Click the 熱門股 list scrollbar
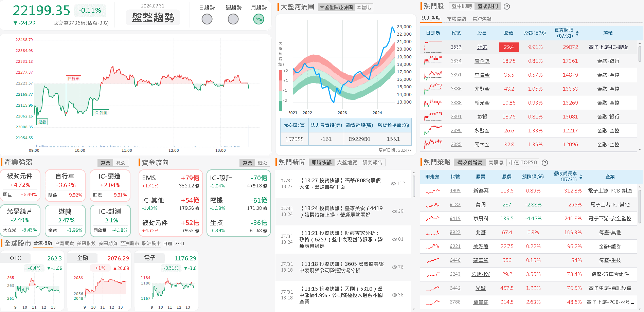 pos(640,54)
